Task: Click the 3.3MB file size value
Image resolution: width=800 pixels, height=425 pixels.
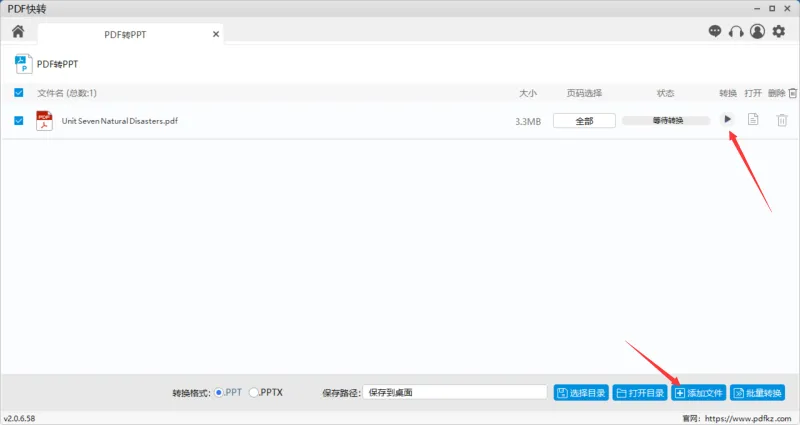Action: (x=528, y=121)
